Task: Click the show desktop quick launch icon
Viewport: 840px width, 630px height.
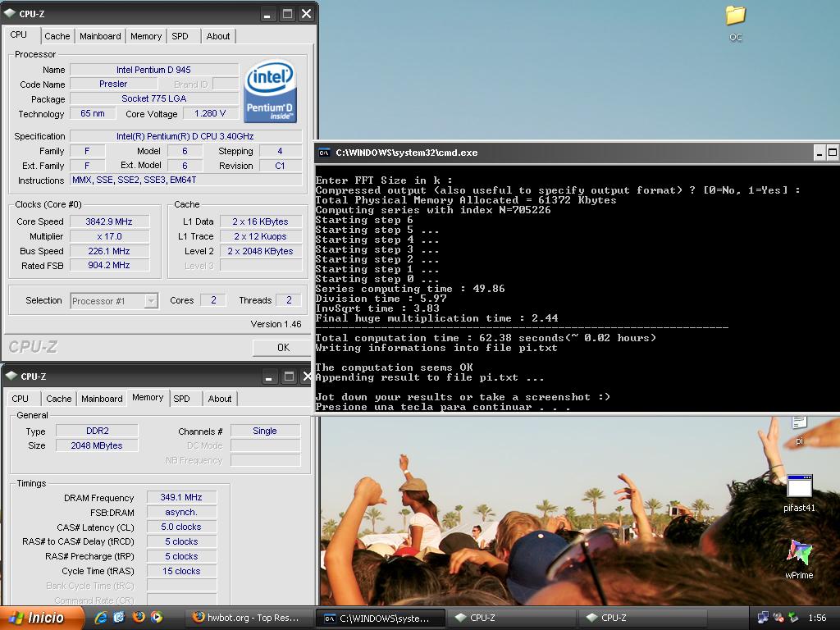Action: click(119, 617)
